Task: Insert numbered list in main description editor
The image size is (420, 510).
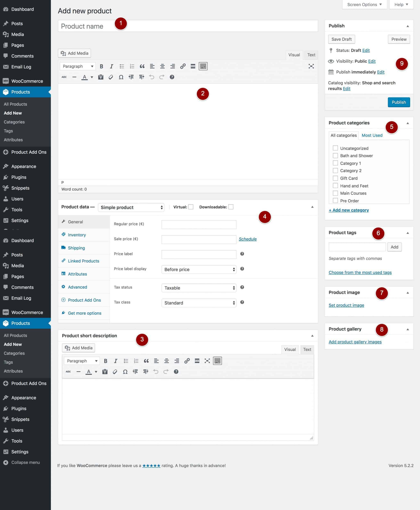Action: 132,66
